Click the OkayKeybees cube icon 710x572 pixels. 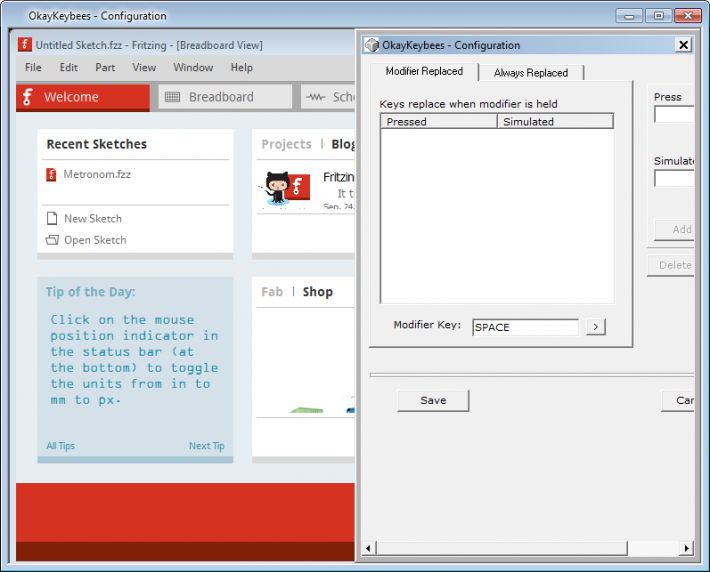tap(372, 45)
